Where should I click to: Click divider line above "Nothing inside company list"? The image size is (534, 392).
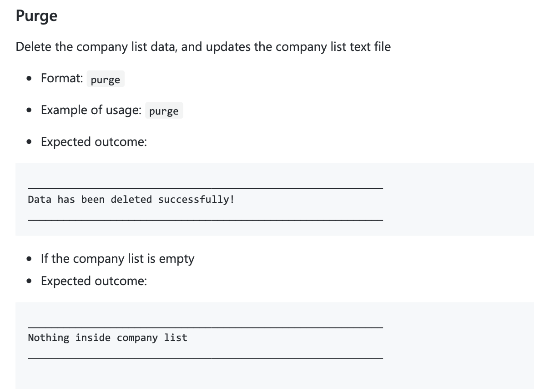205,327
